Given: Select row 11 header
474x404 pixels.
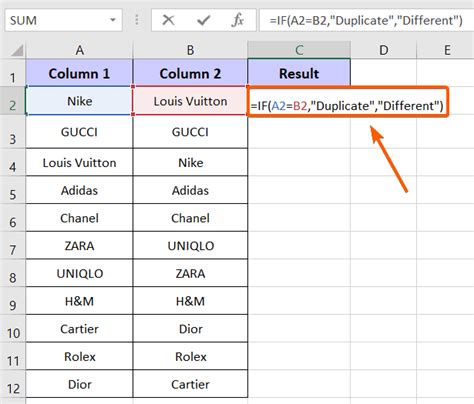Looking at the screenshot, I should (13, 356).
